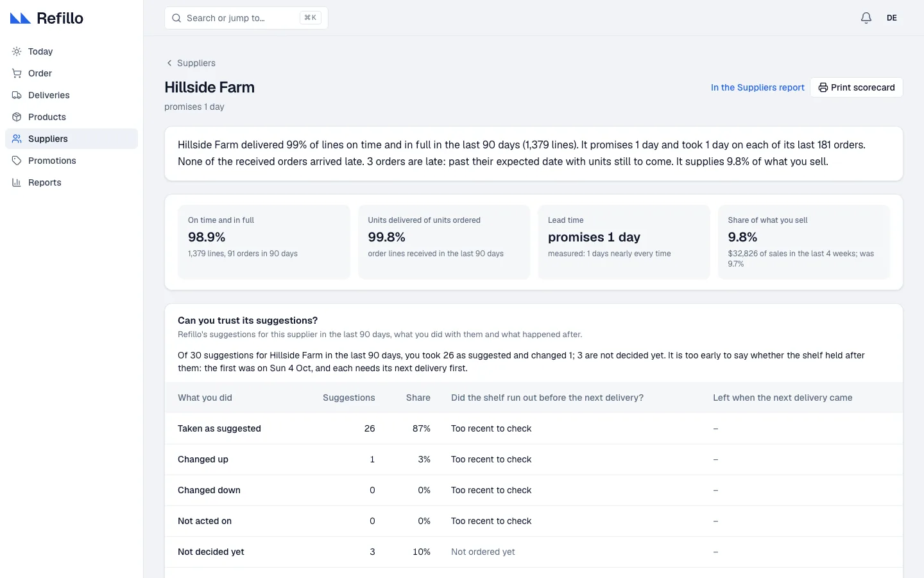The width and height of the screenshot is (924, 578).
Task: Focus the 'Search or jump to…' field
Action: pos(246,18)
